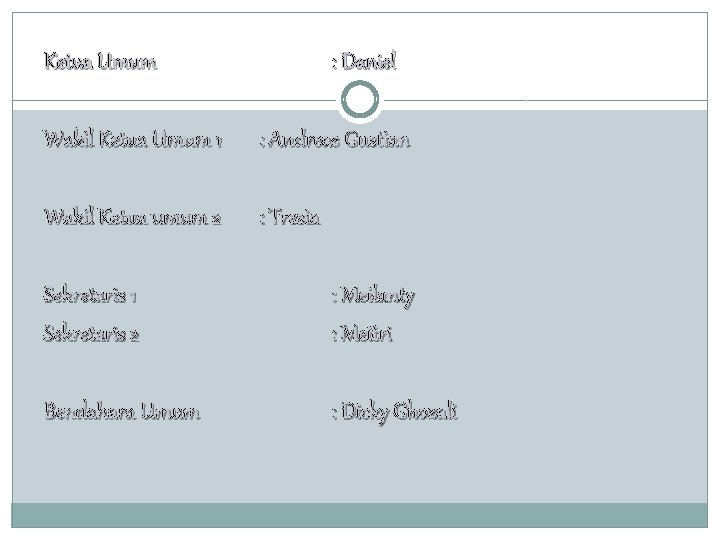This screenshot has width=720, height=540.
Task: Click the name 'Dicky Ghozali'
Action: pyautogui.click(x=399, y=412)
